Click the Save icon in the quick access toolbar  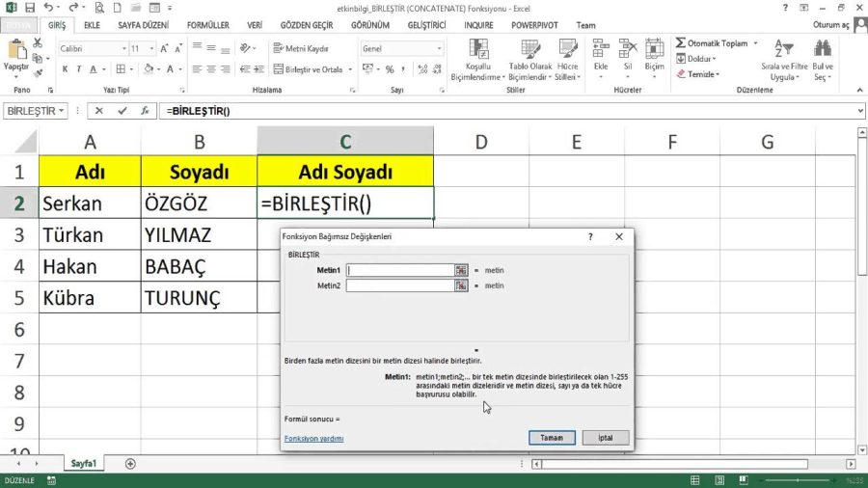pos(29,8)
